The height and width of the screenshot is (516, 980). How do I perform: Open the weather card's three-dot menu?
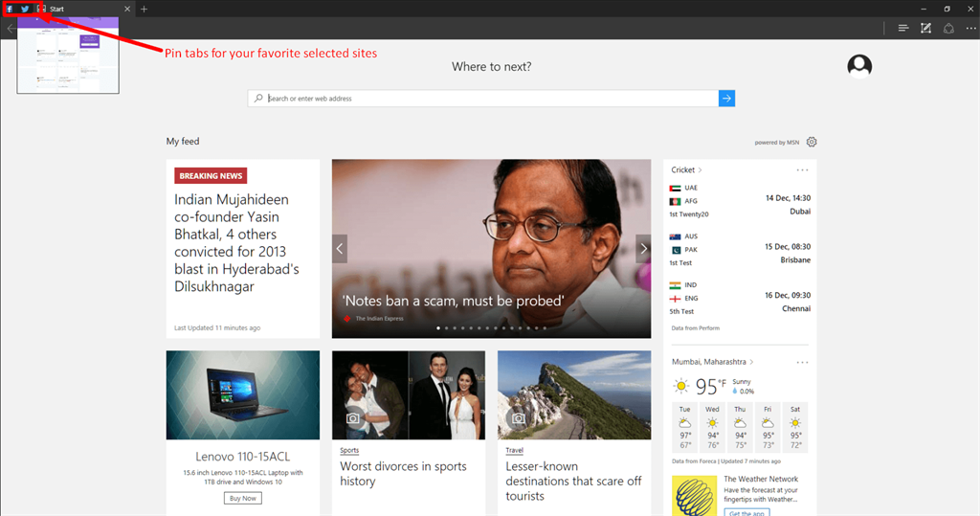pos(802,362)
